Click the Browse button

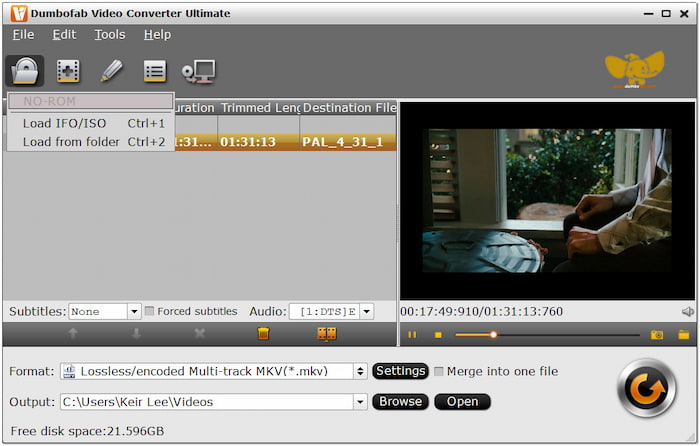(x=400, y=401)
